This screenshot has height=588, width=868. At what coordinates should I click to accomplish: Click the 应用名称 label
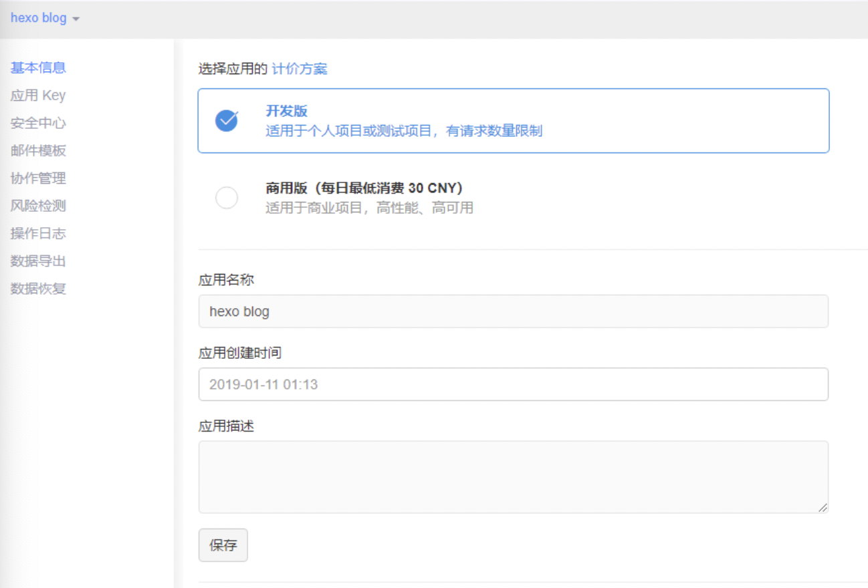226,280
